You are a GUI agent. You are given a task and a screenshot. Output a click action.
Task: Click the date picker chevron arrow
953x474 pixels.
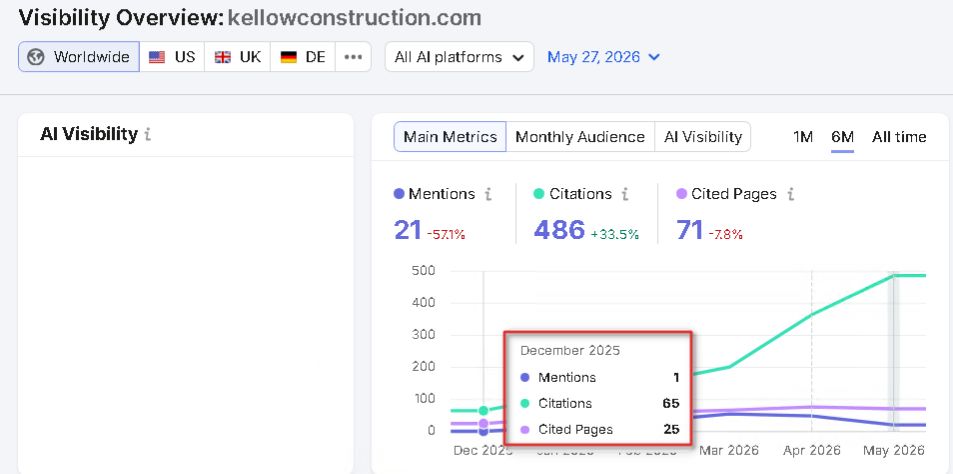[x=654, y=57]
